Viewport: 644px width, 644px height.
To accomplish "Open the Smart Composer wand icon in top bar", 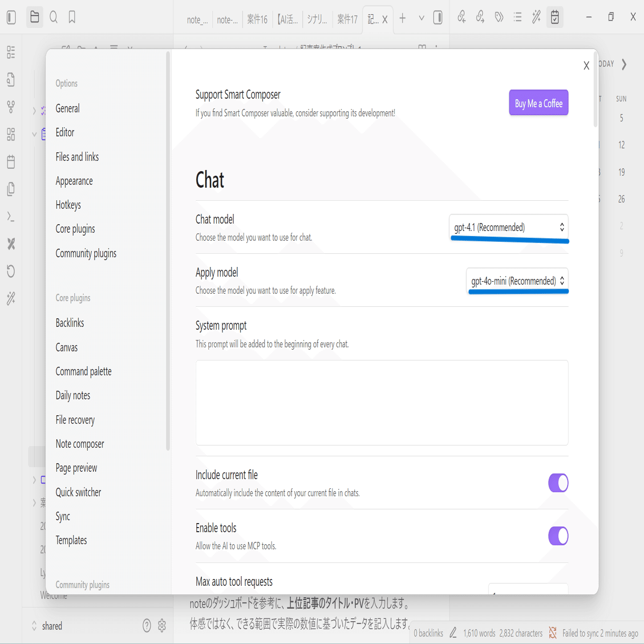I will (536, 17).
